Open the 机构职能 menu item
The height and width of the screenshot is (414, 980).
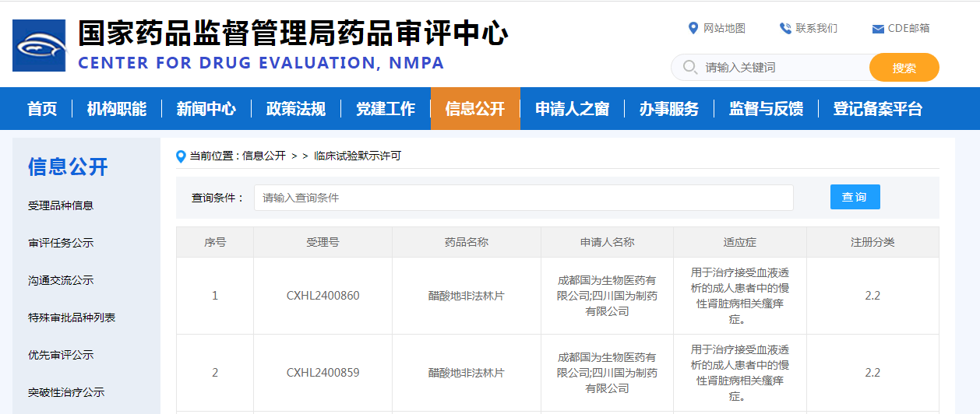point(117,109)
